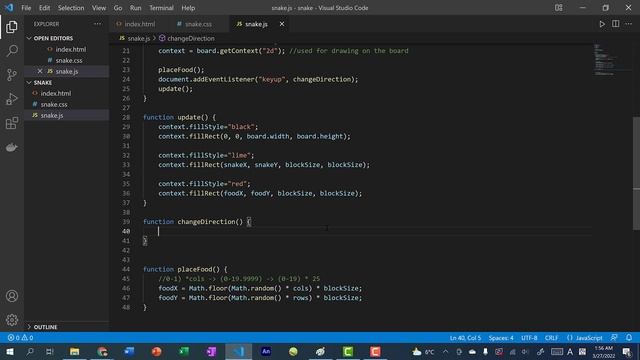Close snake.js in Open Editors list
The height and width of the screenshot is (360, 640).
(x=40, y=71)
